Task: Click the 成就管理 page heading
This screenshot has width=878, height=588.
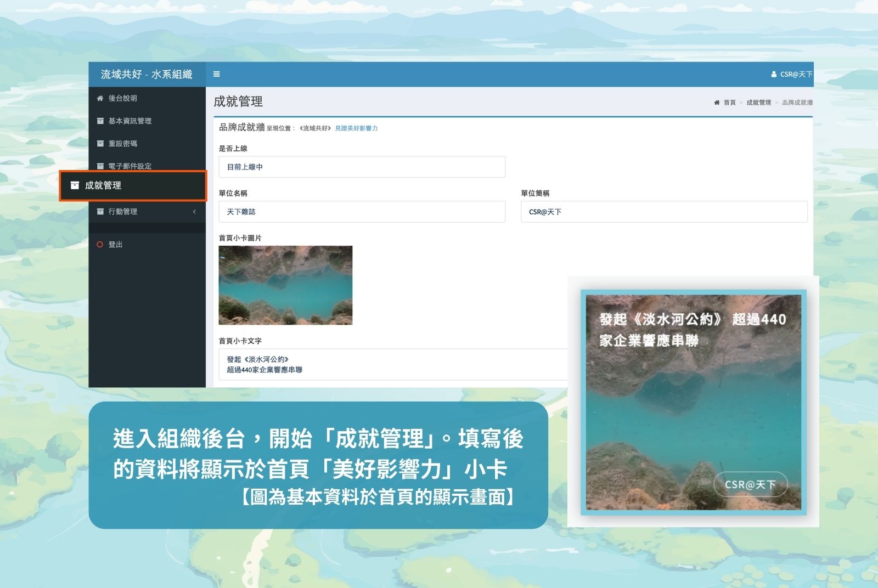Action: (x=238, y=101)
